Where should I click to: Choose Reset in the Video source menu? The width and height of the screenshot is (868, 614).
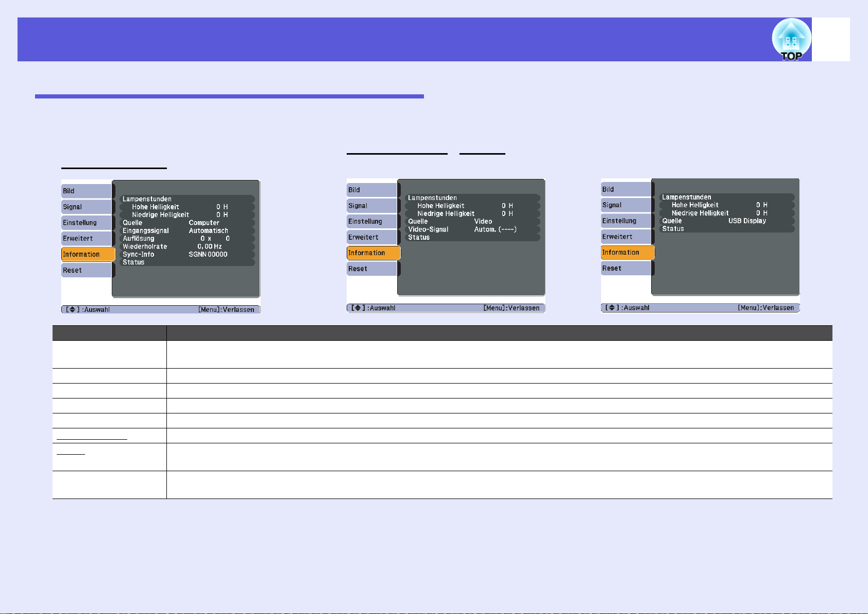(372, 269)
